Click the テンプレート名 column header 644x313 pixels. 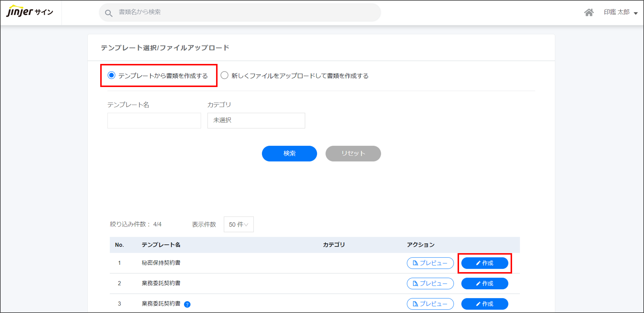tap(161, 245)
